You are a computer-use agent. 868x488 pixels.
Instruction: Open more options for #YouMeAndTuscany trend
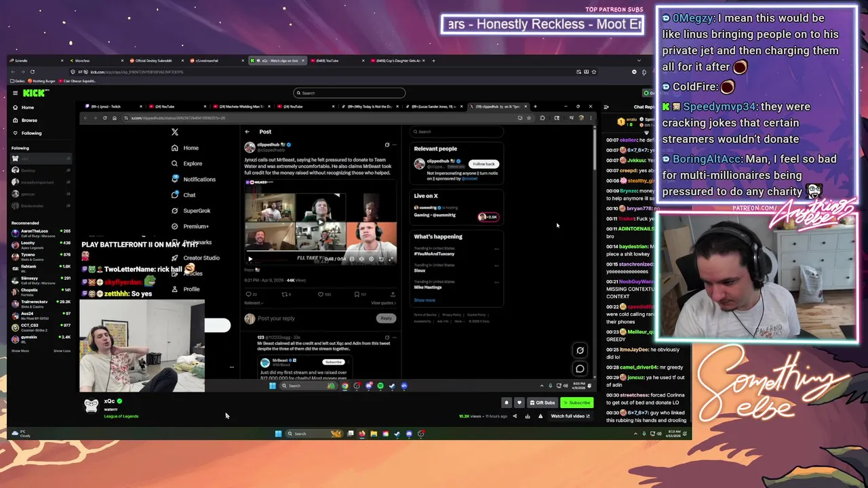click(x=496, y=249)
